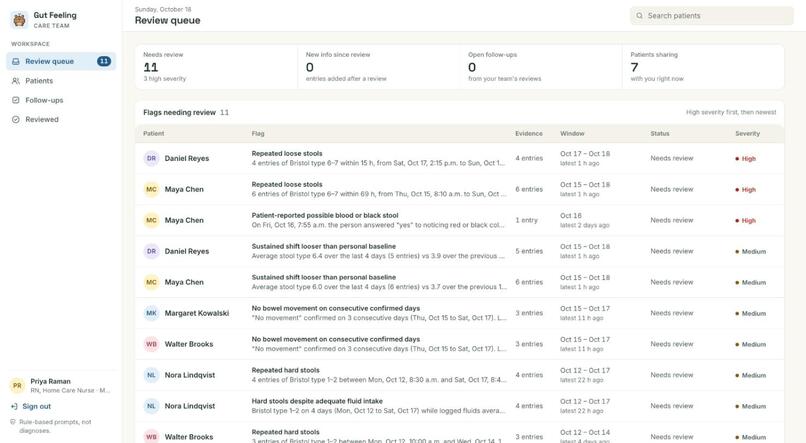Open the Review queue menu item
The image size is (806, 443).
[61, 61]
